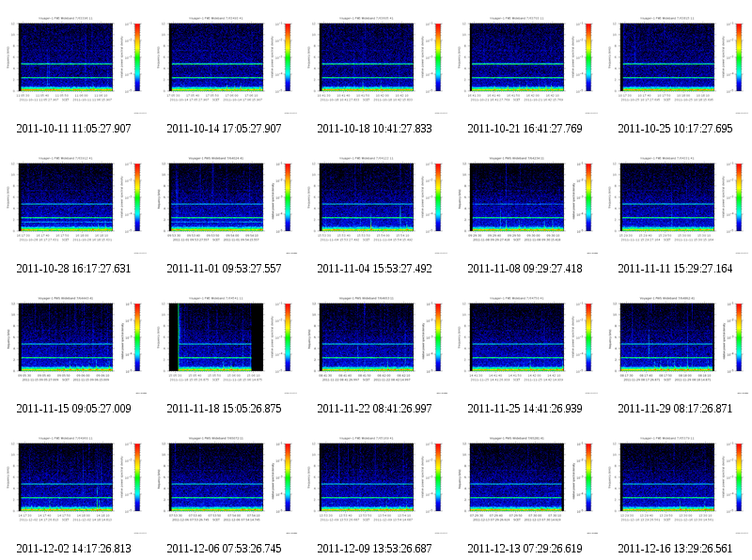Screen dimensions: 752x560
Task: Click the caption text 2011-10-21 16:41:27.769
Action: click(x=525, y=129)
